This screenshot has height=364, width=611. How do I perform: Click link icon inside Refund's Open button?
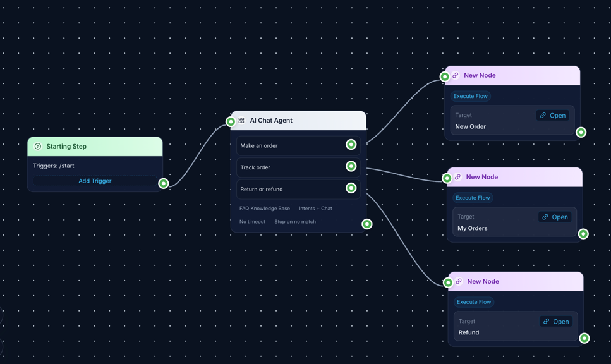[546, 321]
